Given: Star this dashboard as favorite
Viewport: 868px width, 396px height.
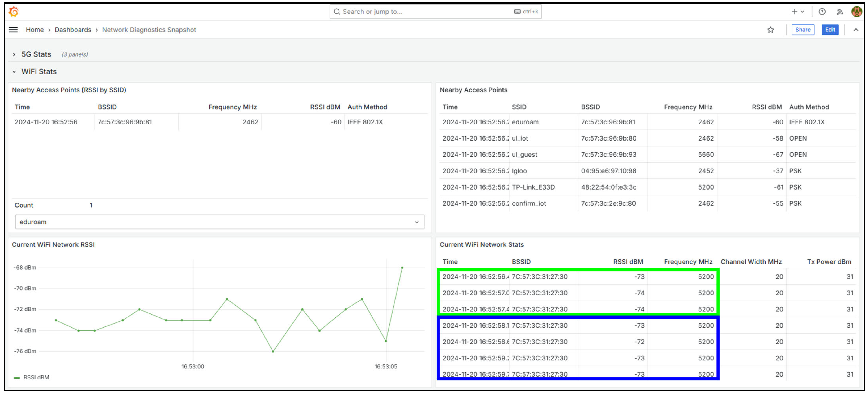Looking at the screenshot, I should coord(770,30).
